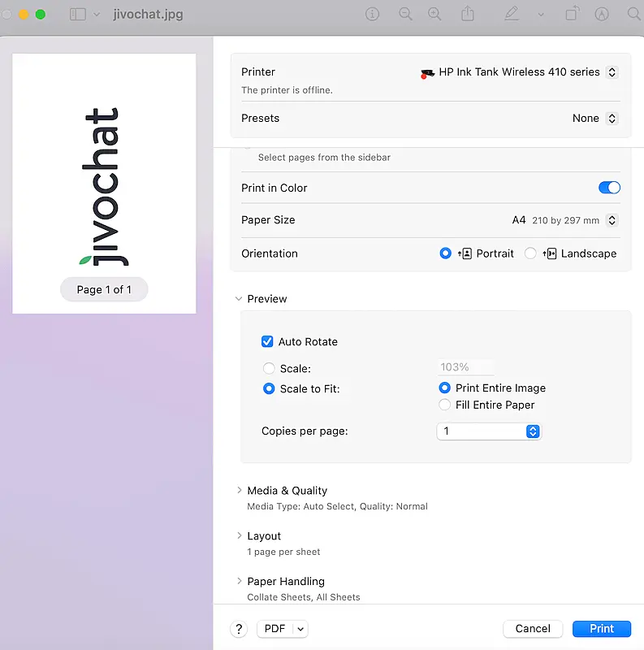The image size is (644, 650).
Task: Click the Share icon in toolbar
Action: [x=468, y=15]
